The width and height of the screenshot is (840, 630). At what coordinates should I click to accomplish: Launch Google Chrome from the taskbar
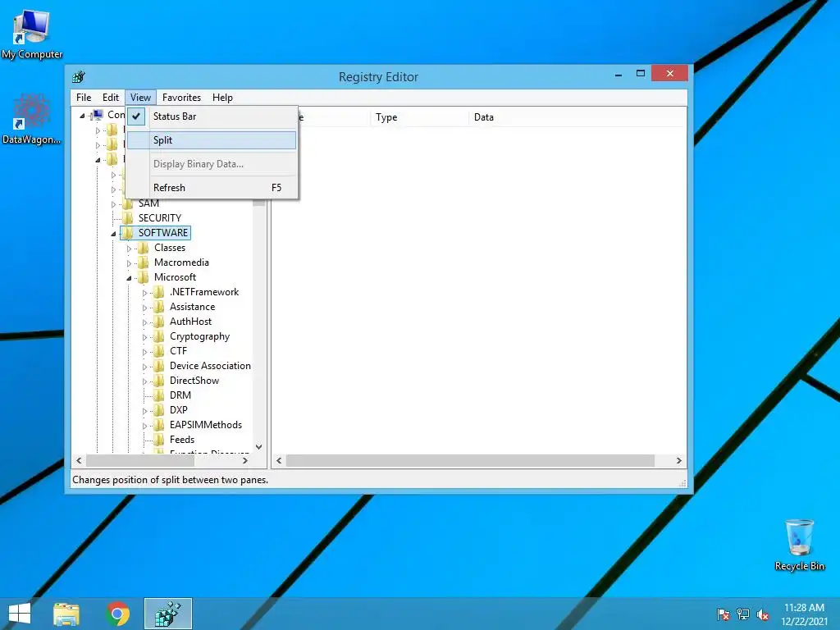[118, 614]
